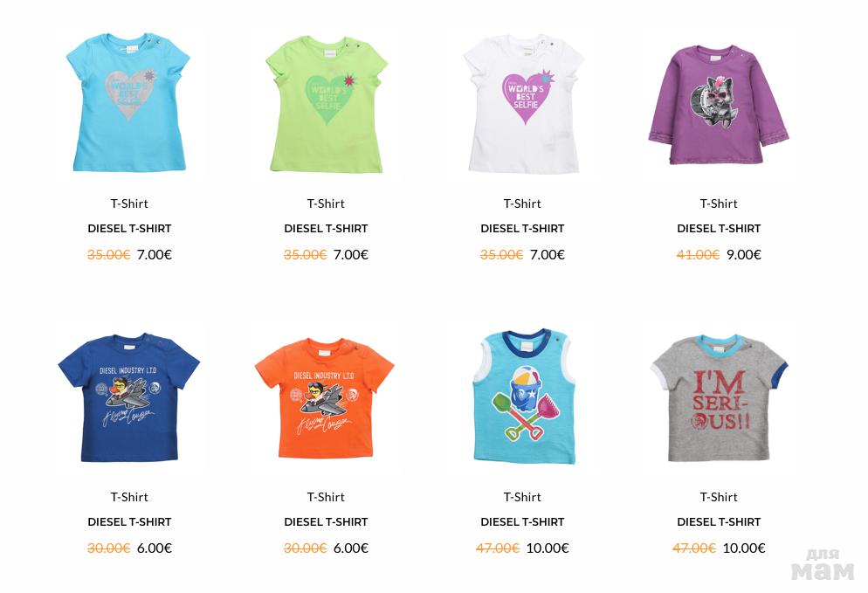Click DIESEL T-SHIRT title under orange shirt

click(x=326, y=522)
